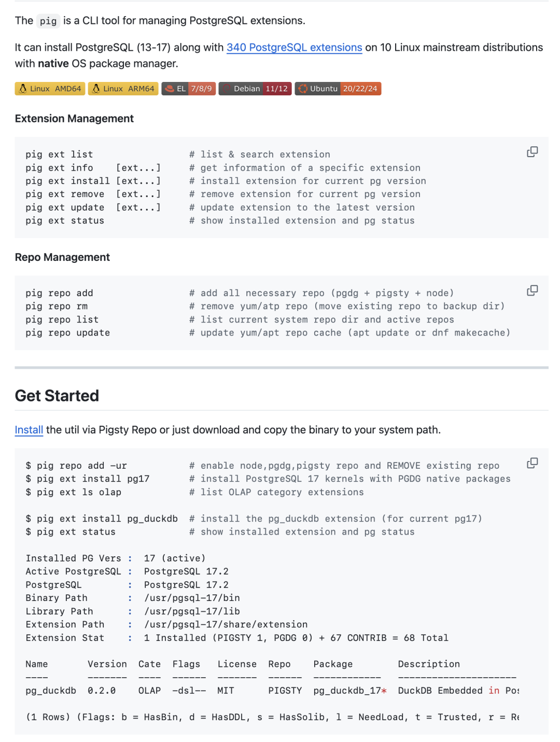560x742 pixels.
Task: Open the 340 PostgreSQL extensions link
Action: tap(295, 48)
